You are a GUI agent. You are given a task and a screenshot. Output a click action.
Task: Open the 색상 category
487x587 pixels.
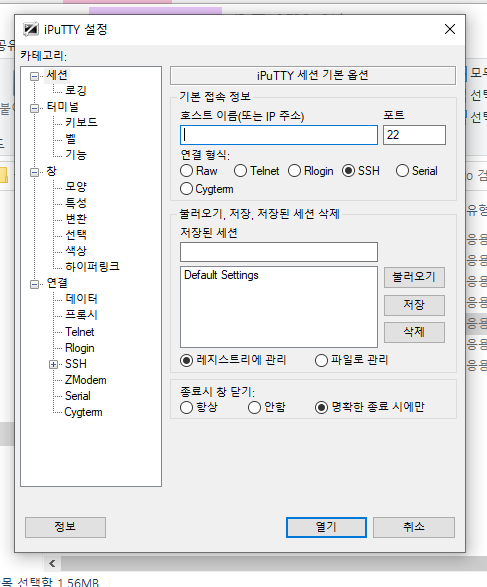pyautogui.click(x=76, y=250)
